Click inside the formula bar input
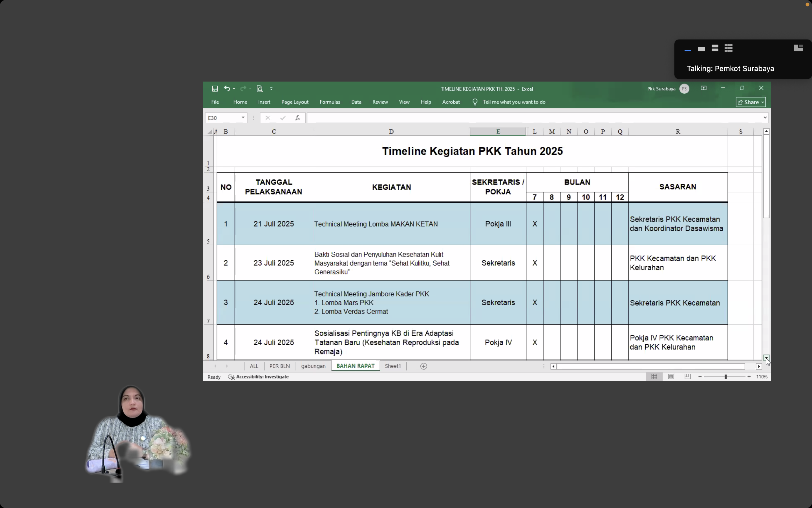Viewport: 812px width, 508px height. 535,118
